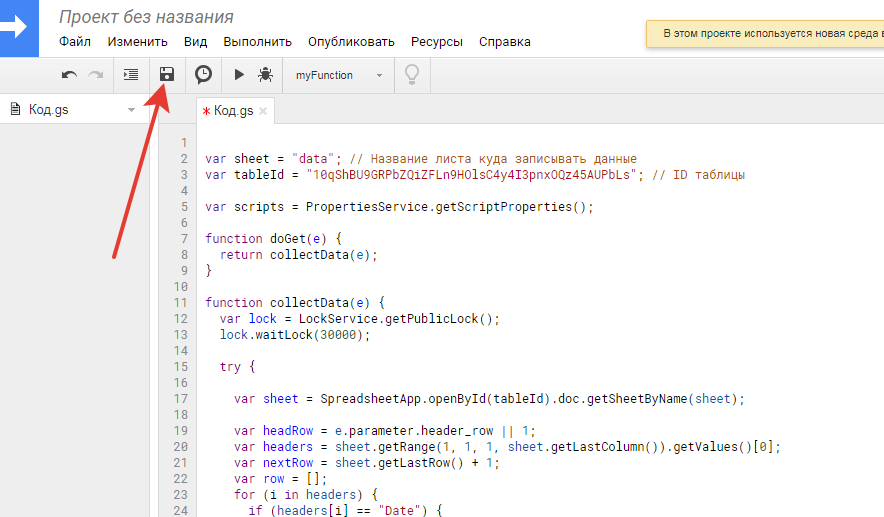Open the Выполнить menu
This screenshot has width=884, height=517.
tap(257, 42)
